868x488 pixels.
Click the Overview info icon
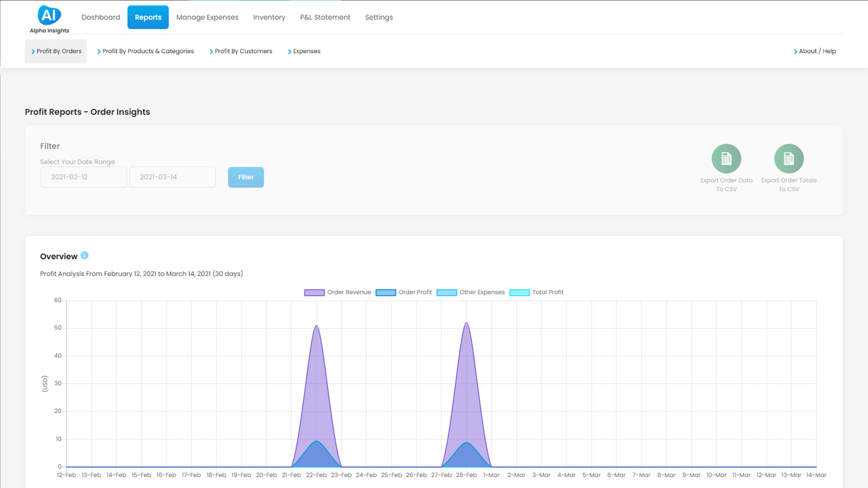pyautogui.click(x=85, y=255)
